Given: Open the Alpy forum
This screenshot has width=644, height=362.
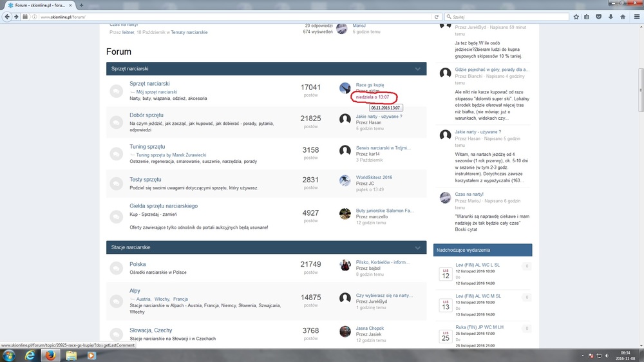Looking at the screenshot, I should [x=135, y=291].
